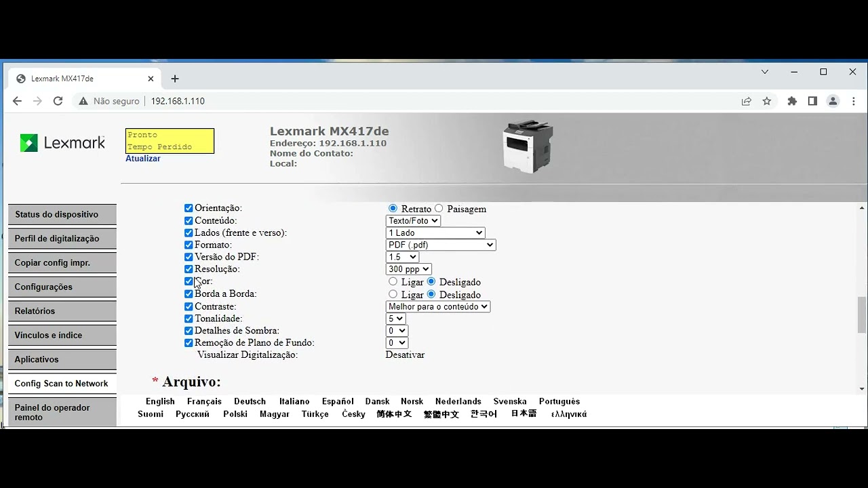This screenshot has width=868, height=488.
Task: Open Configurações menu item
Action: point(62,287)
